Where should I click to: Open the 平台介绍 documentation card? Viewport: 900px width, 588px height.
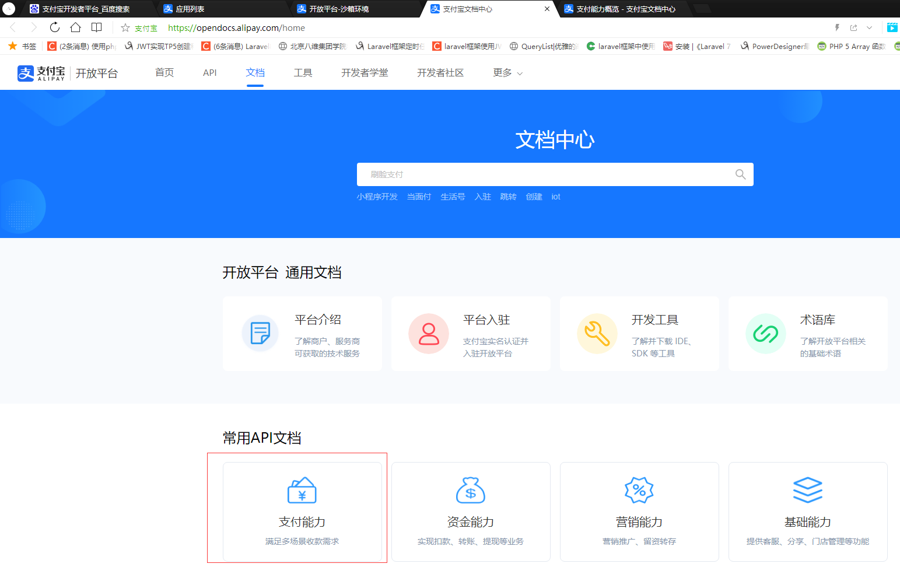302,334
